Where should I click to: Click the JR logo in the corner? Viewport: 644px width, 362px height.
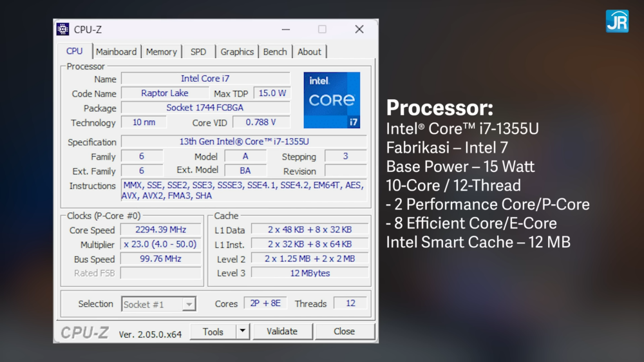(617, 21)
